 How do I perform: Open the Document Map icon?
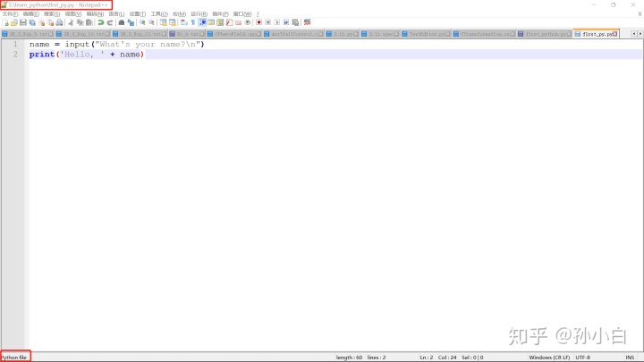click(220, 22)
